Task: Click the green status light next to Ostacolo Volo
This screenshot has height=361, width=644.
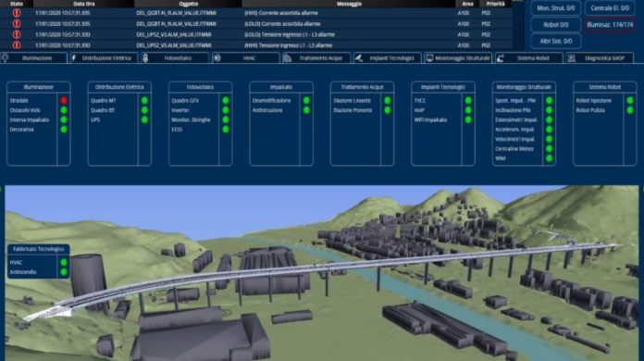Action: (x=64, y=110)
